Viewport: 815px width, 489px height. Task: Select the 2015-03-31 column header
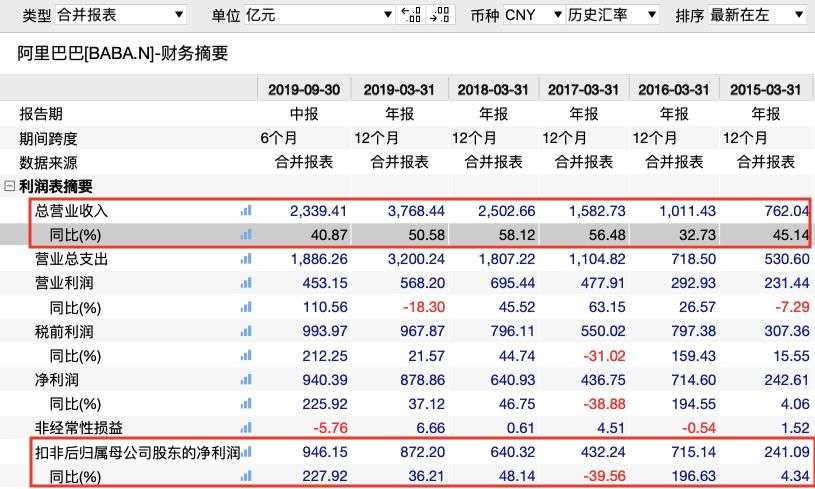click(766, 89)
